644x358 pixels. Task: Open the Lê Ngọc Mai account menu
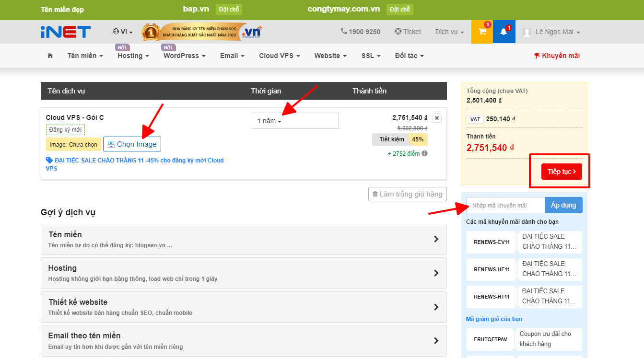tap(551, 32)
